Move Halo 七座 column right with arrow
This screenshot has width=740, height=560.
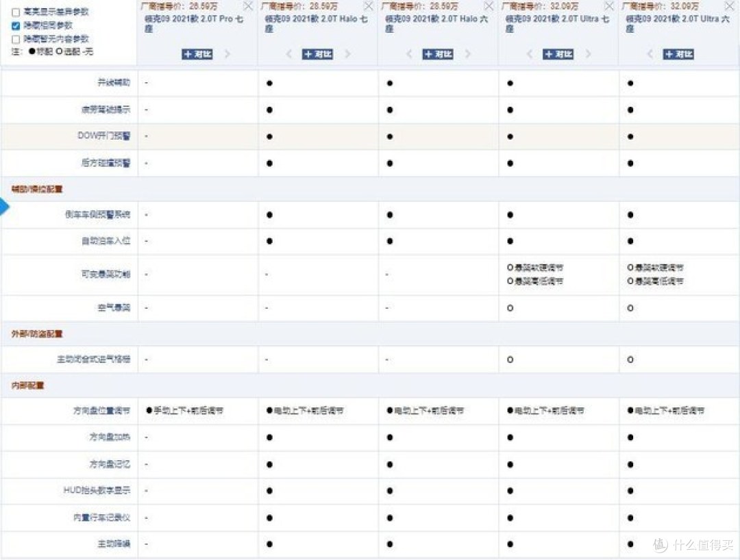tap(348, 53)
